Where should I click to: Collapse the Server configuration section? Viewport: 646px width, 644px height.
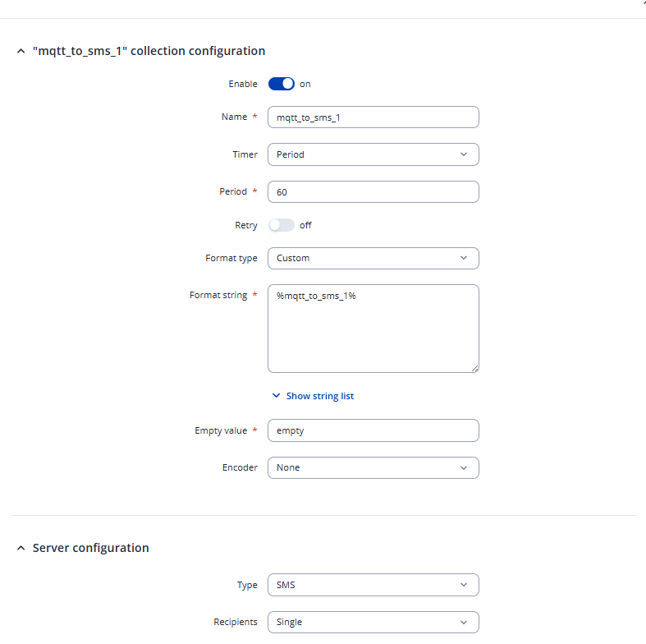[21, 548]
